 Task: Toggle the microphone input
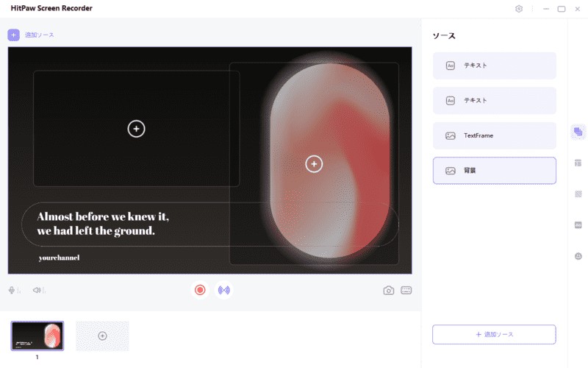[x=12, y=290]
